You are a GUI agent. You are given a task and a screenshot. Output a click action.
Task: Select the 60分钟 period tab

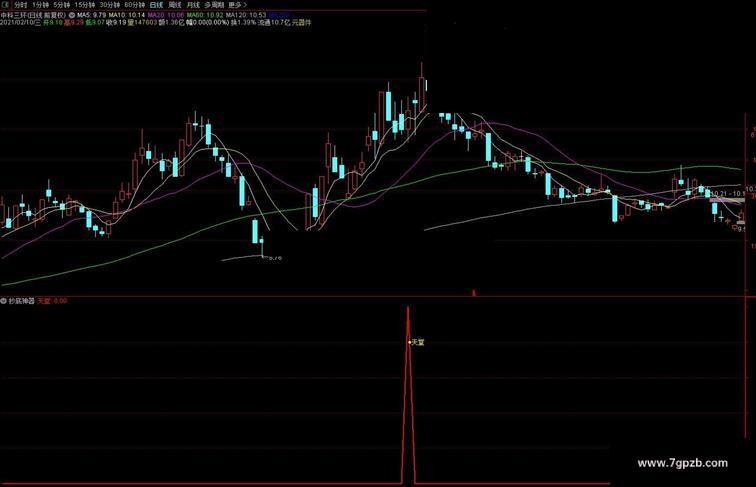tap(135, 5)
